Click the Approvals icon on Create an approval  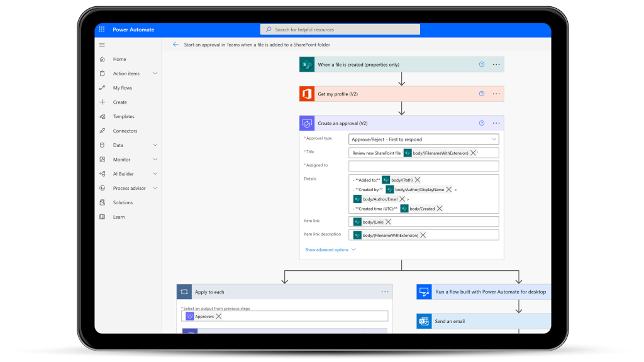click(x=307, y=123)
